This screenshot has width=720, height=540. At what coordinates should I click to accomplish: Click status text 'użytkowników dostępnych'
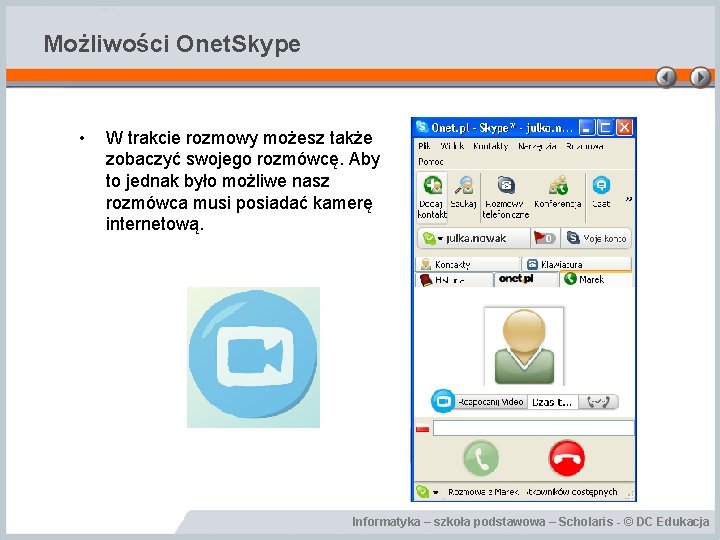pos(572,492)
